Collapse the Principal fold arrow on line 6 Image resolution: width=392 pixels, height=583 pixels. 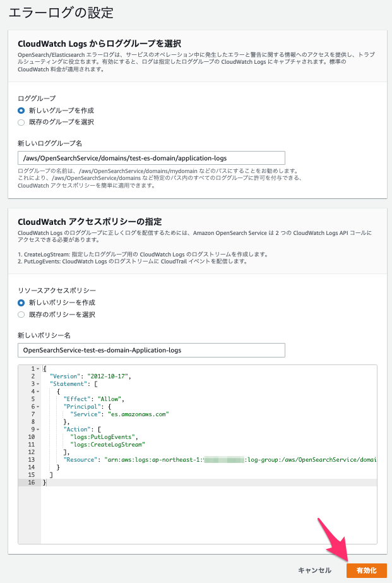click(38, 407)
